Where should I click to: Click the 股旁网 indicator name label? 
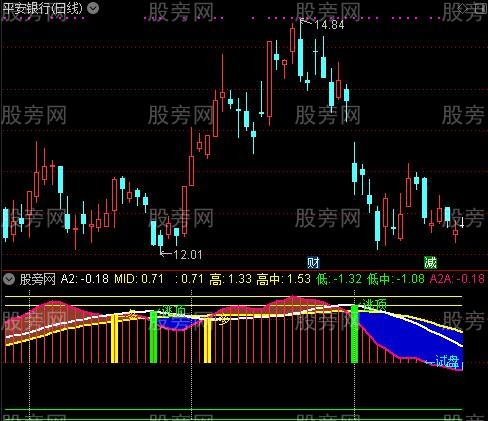[x=37, y=279]
